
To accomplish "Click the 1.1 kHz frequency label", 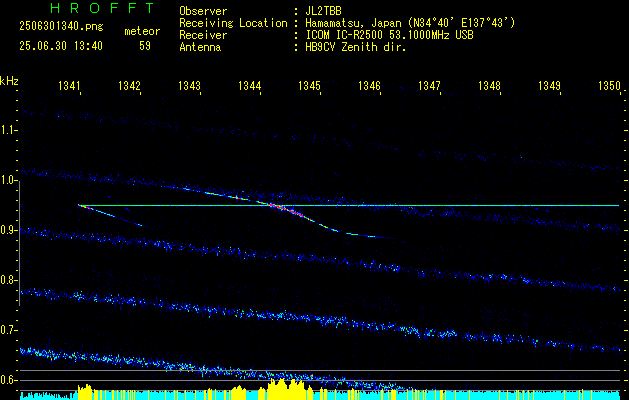I will (8, 130).
